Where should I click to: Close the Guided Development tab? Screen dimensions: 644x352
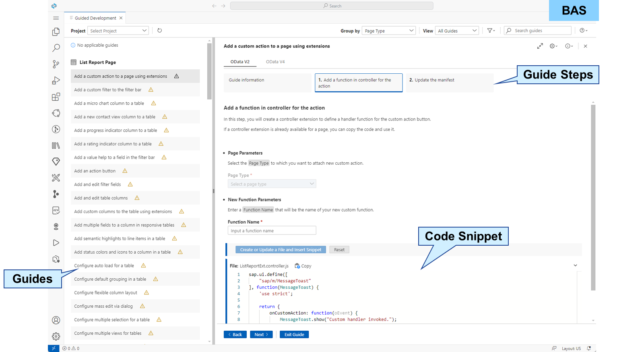(x=121, y=18)
